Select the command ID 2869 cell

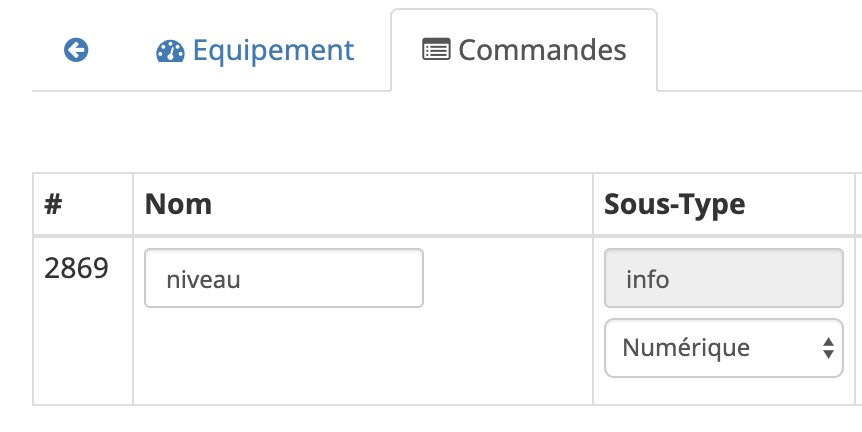(x=83, y=321)
